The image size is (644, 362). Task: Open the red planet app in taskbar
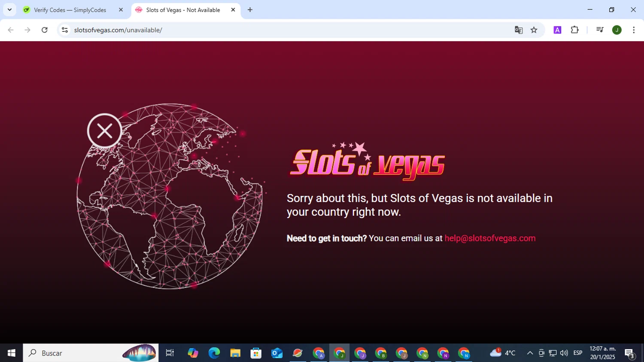point(298,353)
